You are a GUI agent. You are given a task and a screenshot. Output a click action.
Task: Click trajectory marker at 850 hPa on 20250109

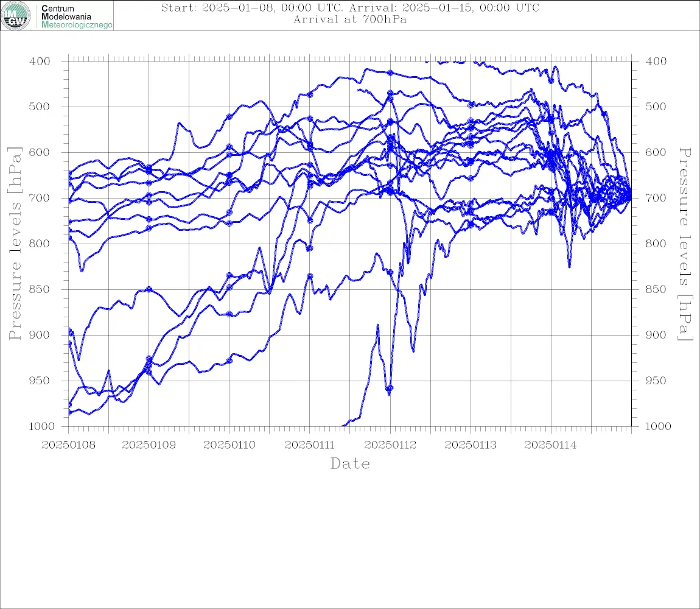tap(149, 289)
